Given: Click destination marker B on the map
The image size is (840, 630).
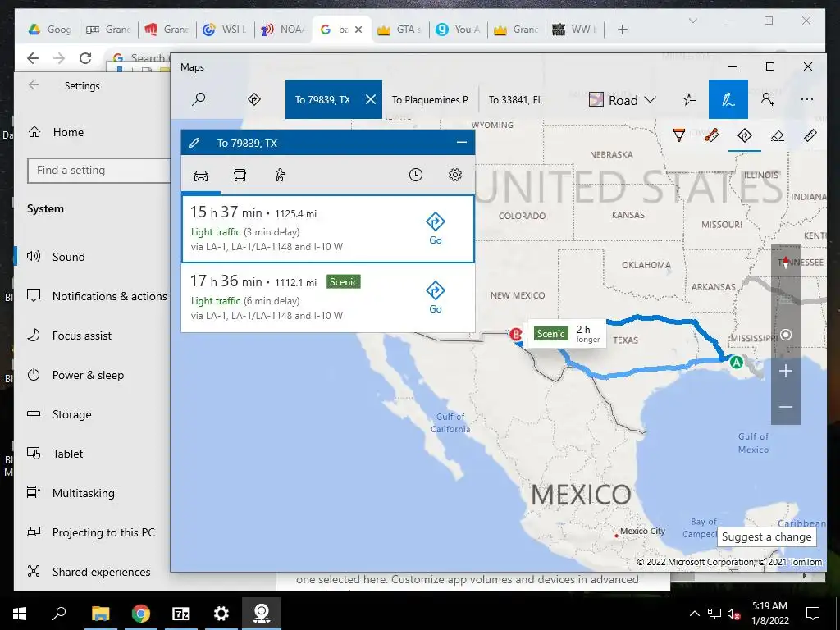Looking at the screenshot, I should point(515,335).
